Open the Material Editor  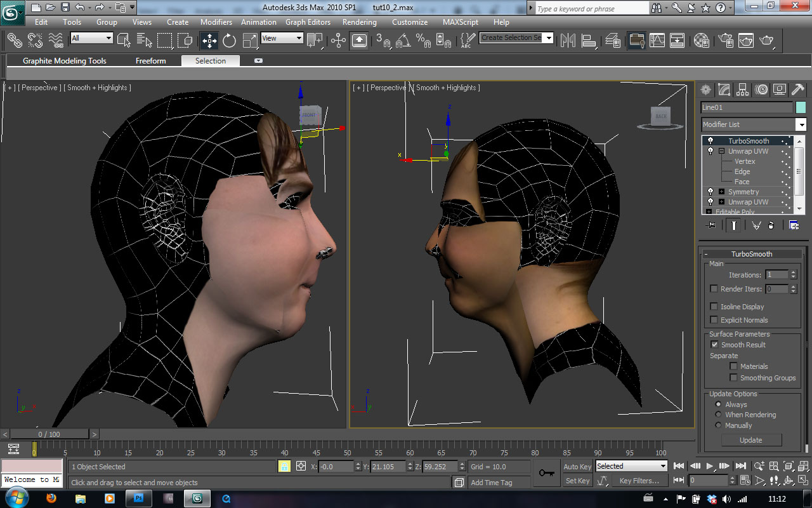coord(702,41)
